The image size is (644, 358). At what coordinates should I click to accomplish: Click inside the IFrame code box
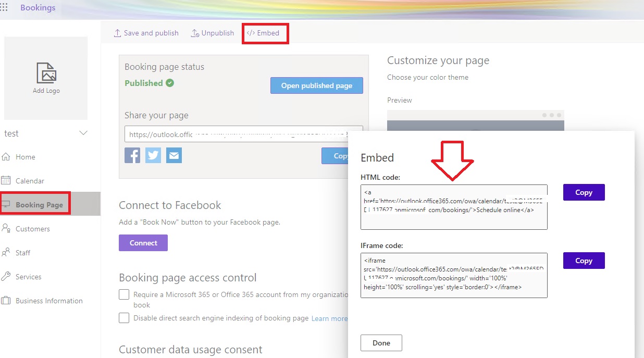[x=454, y=275]
